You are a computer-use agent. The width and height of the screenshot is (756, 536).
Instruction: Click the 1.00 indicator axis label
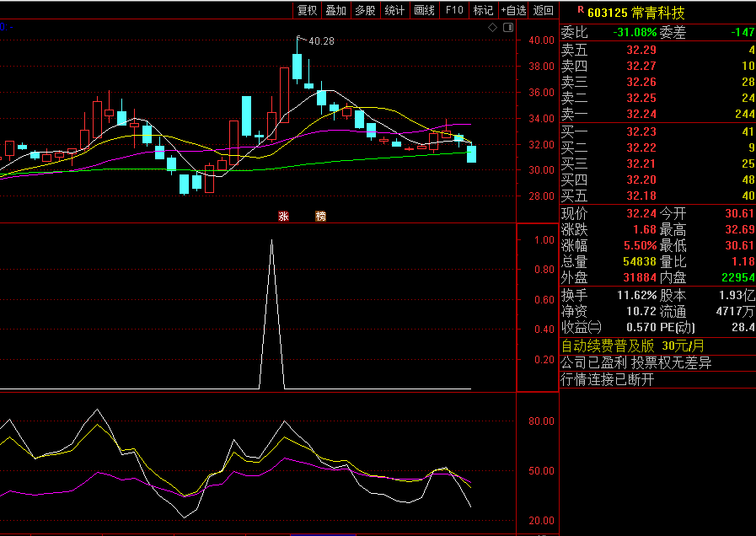pyautogui.click(x=544, y=240)
